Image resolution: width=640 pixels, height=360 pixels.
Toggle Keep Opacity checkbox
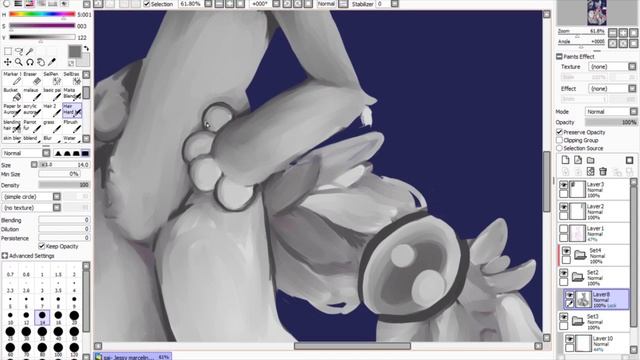pyautogui.click(x=42, y=246)
